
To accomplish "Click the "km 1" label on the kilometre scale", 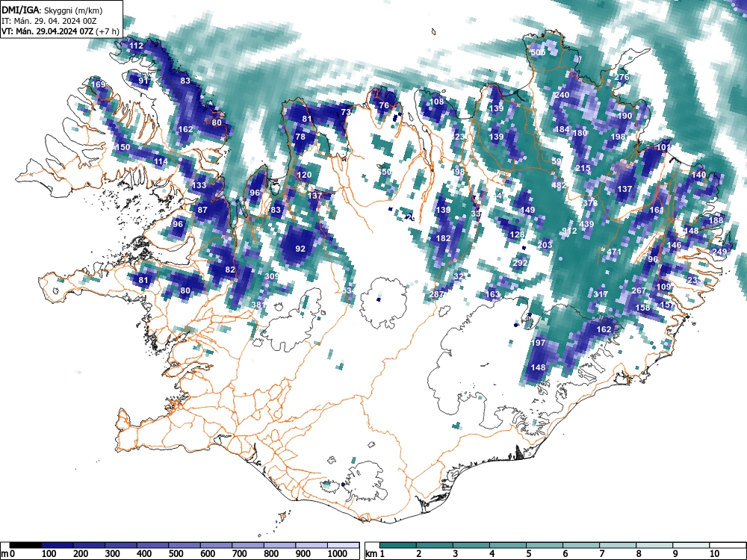I will [376, 554].
